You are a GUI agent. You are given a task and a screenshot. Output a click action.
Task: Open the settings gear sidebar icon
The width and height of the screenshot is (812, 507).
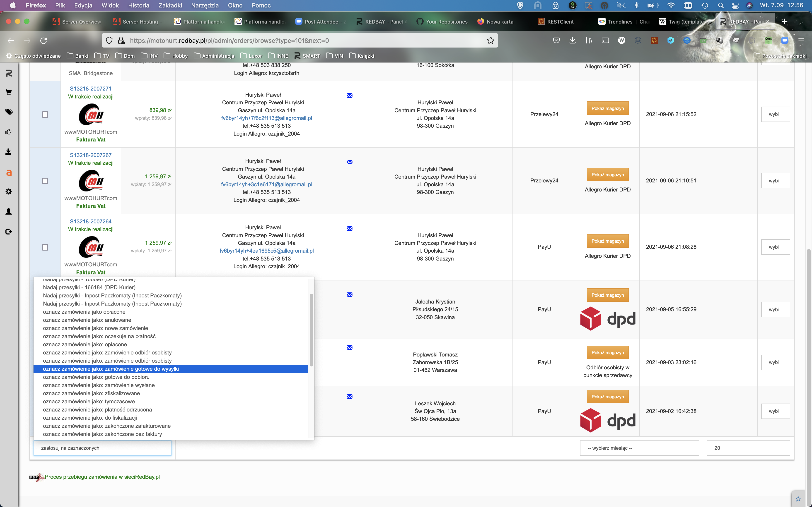[x=9, y=191]
